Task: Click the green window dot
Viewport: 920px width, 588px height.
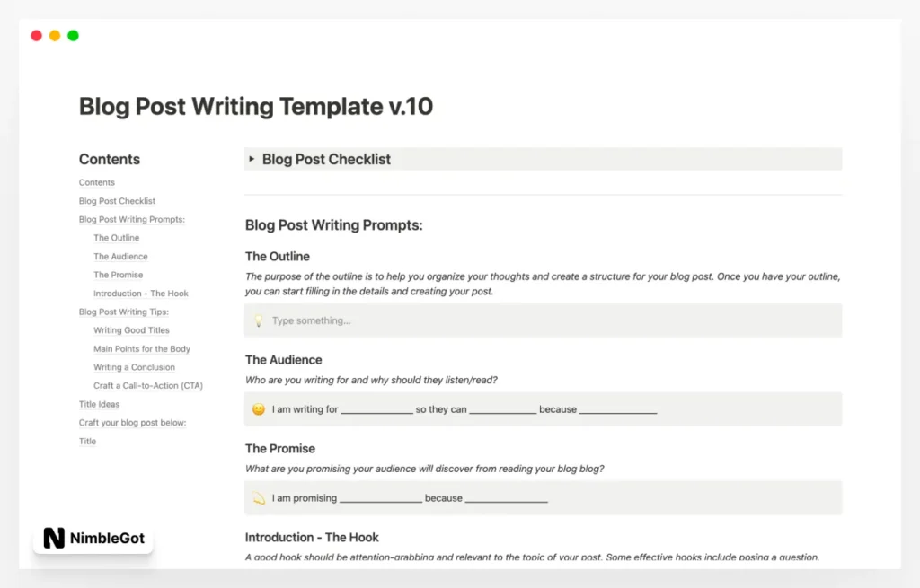Action: click(x=73, y=36)
